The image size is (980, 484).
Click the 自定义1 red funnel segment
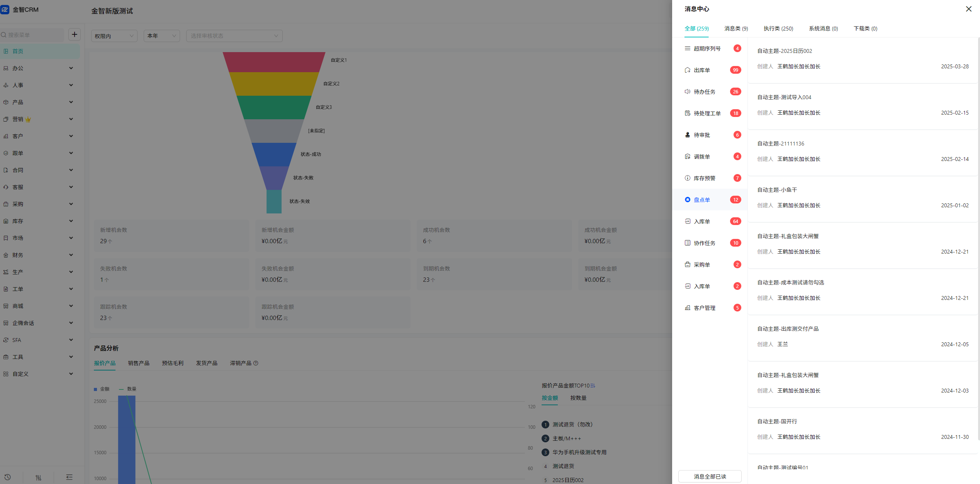tap(274, 62)
